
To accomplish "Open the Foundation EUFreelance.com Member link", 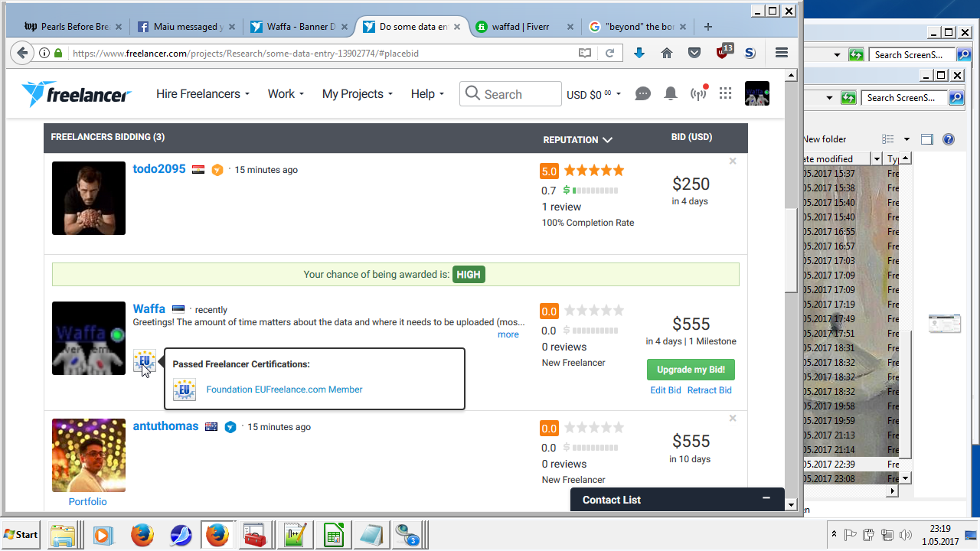I will [284, 390].
